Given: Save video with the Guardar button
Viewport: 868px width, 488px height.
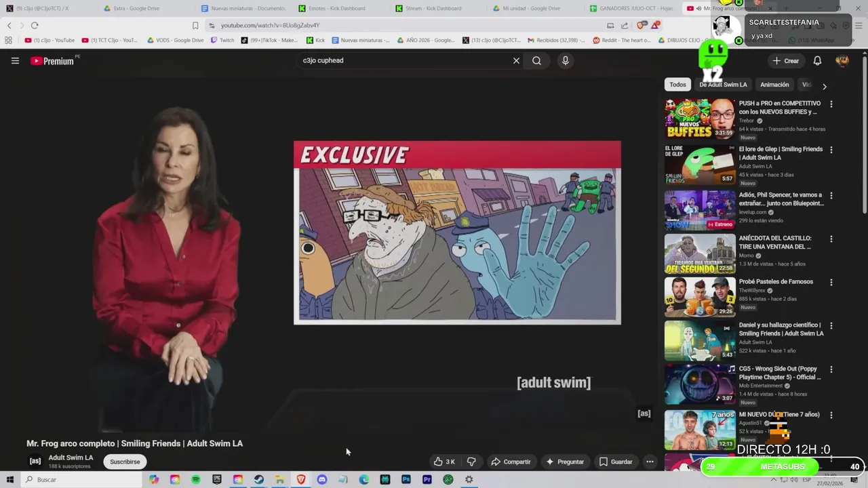Looking at the screenshot, I should click(616, 462).
